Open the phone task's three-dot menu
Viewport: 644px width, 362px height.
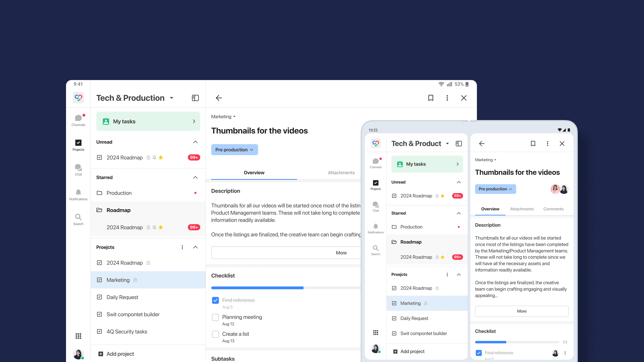[x=547, y=144]
